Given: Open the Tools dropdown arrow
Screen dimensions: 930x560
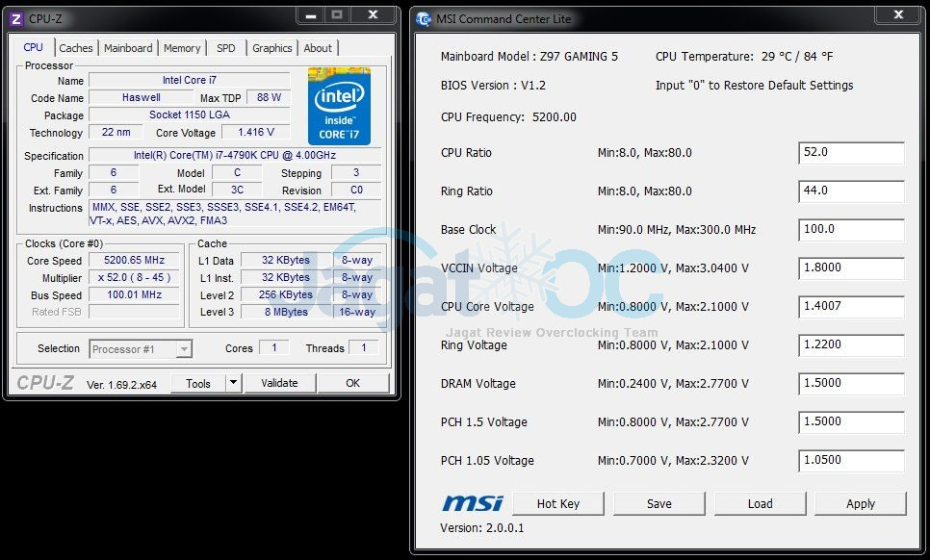Looking at the screenshot, I should click(233, 383).
